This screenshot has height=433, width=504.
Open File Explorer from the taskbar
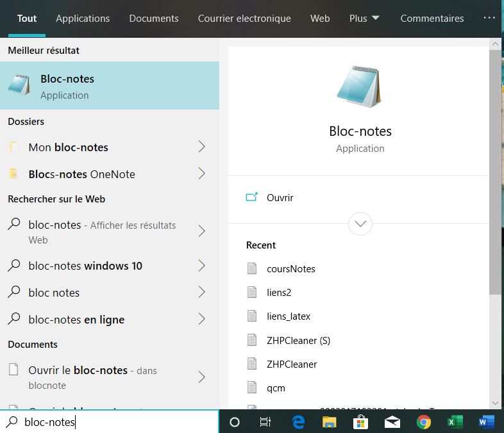point(329,422)
